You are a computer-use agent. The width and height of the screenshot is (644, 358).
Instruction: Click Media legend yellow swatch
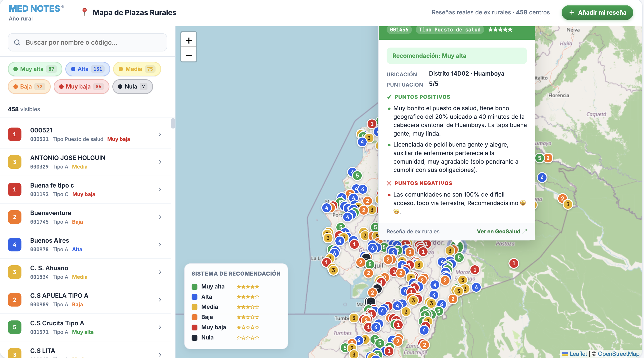195,307
